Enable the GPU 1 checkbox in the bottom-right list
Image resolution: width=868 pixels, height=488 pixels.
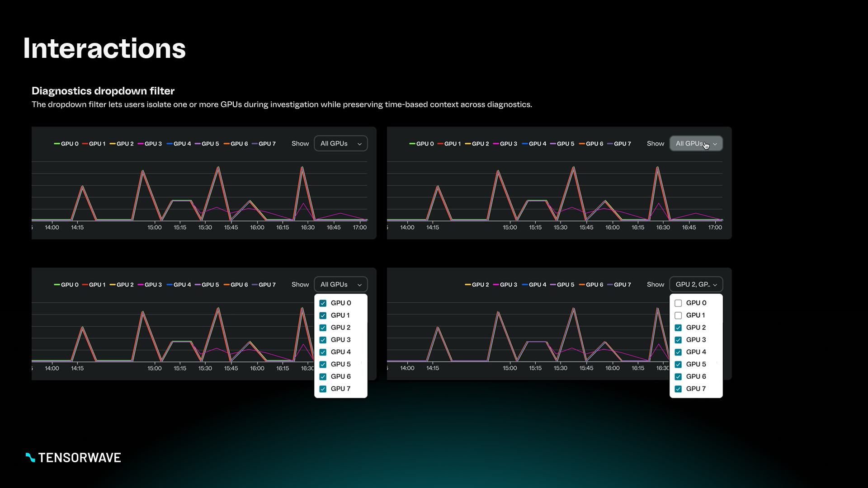tap(678, 315)
